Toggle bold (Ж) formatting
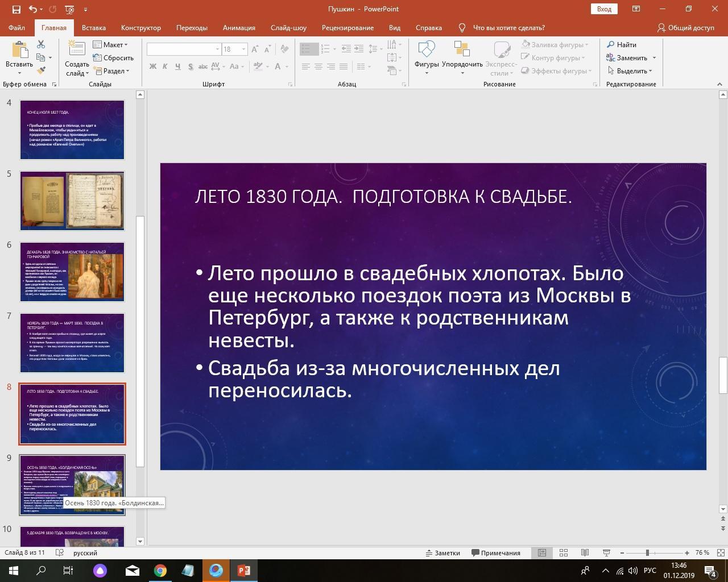Image resolution: width=728 pixels, height=582 pixels. coord(152,66)
